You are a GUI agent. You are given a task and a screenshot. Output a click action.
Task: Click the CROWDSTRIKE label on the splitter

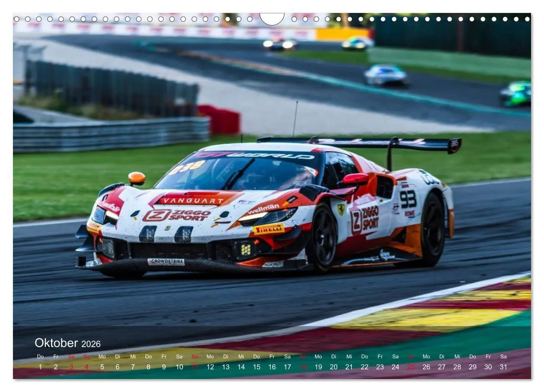click(166, 262)
